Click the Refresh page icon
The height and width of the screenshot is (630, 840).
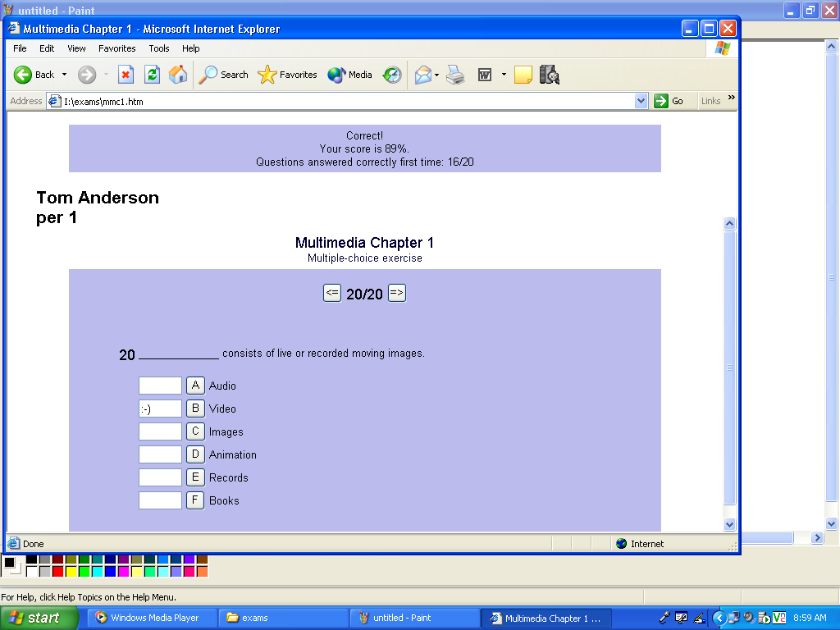tap(152, 75)
